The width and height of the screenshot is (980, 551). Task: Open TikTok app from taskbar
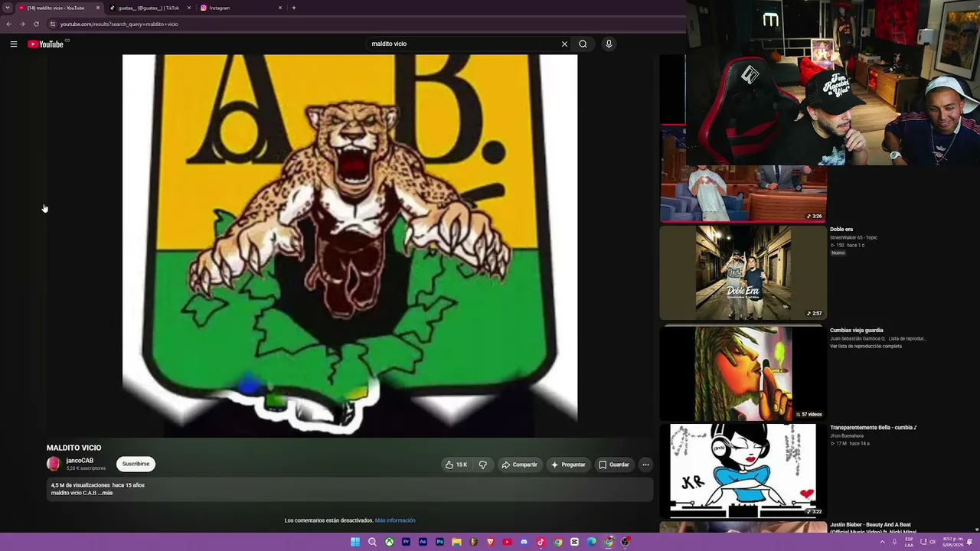click(541, 542)
